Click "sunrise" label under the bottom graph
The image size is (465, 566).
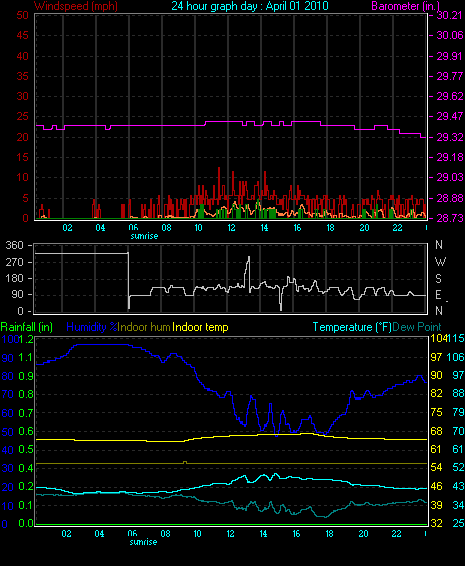tap(143, 542)
